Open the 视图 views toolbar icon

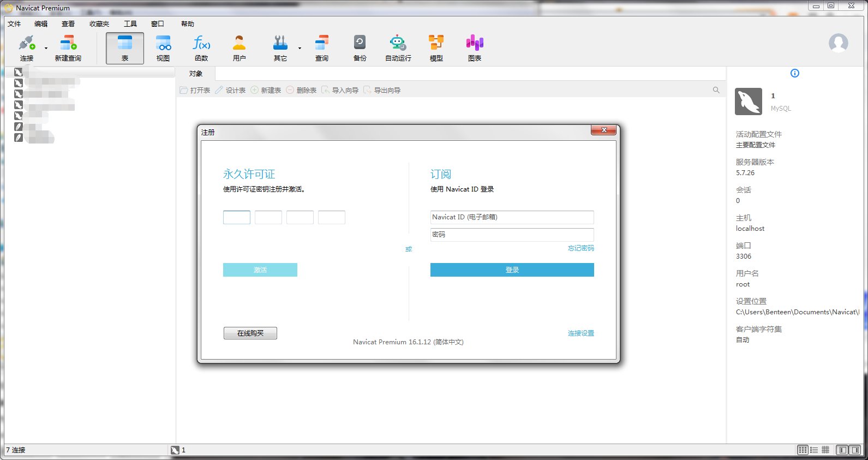click(x=163, y=48)
